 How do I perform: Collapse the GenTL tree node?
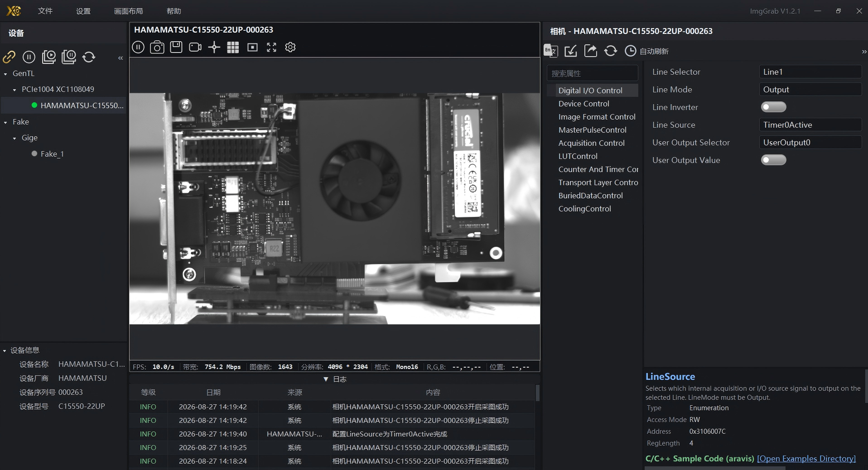(5, 74)
